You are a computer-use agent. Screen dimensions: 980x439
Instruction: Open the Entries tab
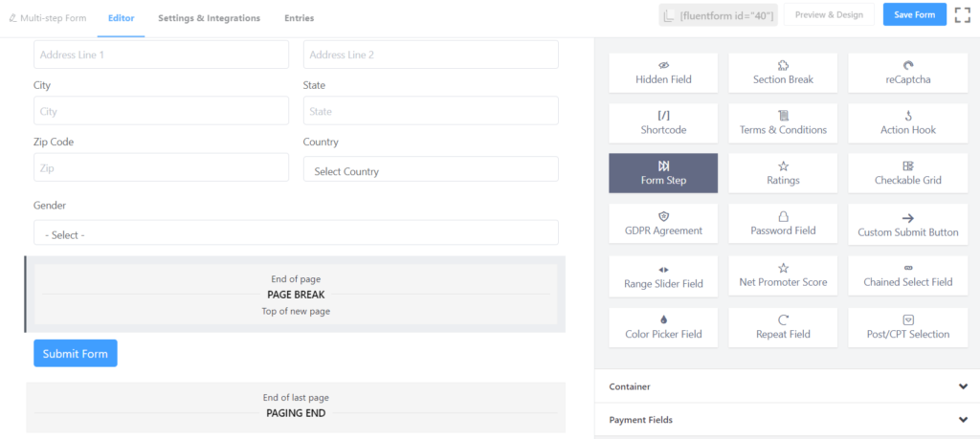coord(299,18)
